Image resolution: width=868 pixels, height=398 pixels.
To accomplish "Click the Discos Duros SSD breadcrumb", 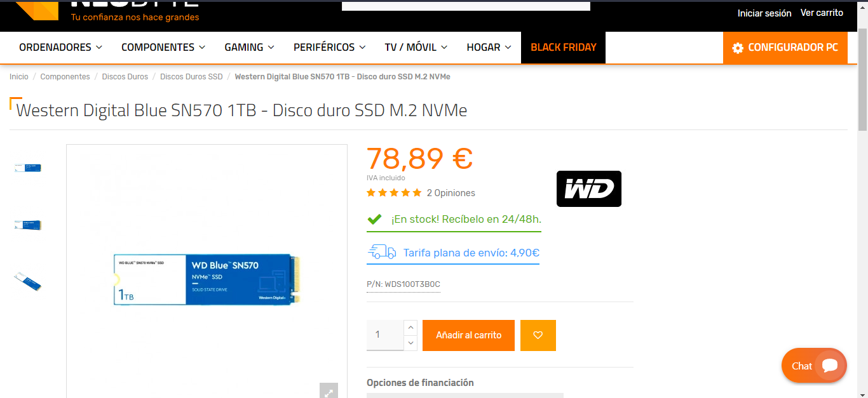I will click(191, 76).
